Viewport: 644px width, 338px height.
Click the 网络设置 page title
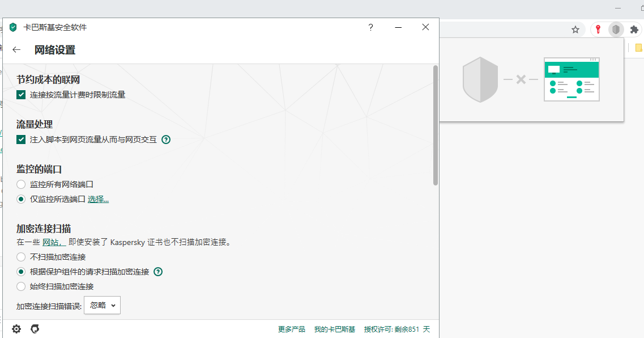[55, 50]
